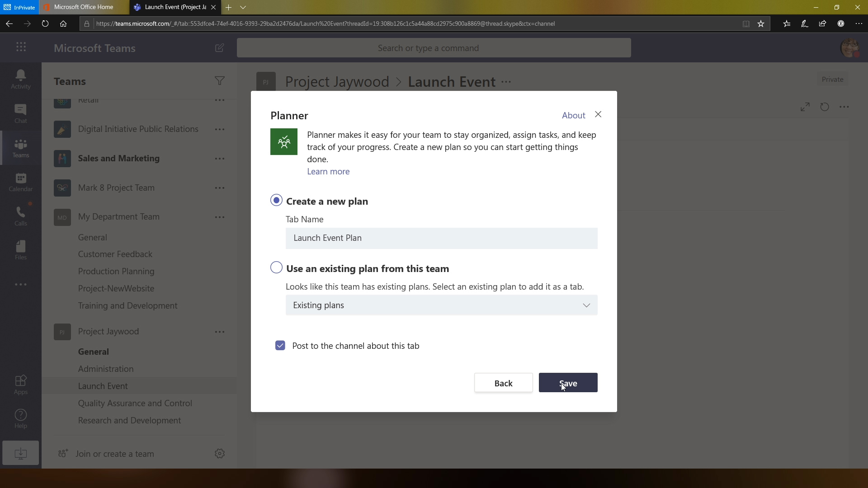The width and height of the screenshot is (868, 488).
Task: Open the Chat section
Action: click(21, 113)
